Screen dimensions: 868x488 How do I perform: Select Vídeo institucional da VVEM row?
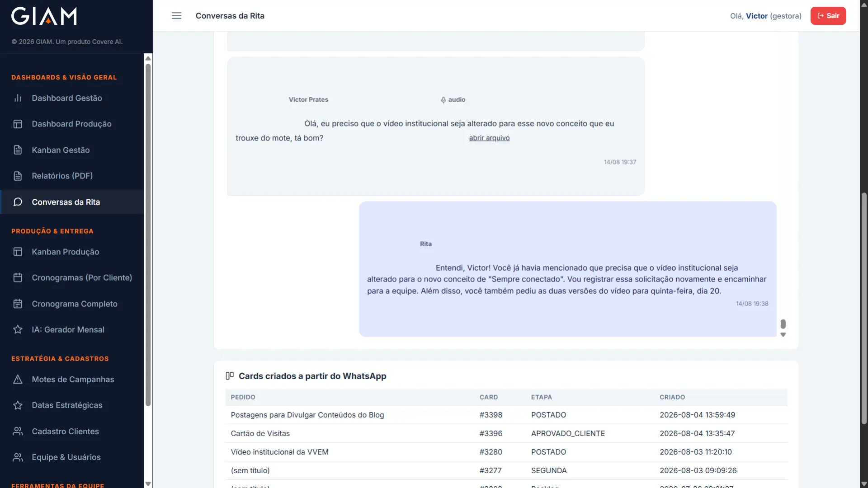[506, 452]
